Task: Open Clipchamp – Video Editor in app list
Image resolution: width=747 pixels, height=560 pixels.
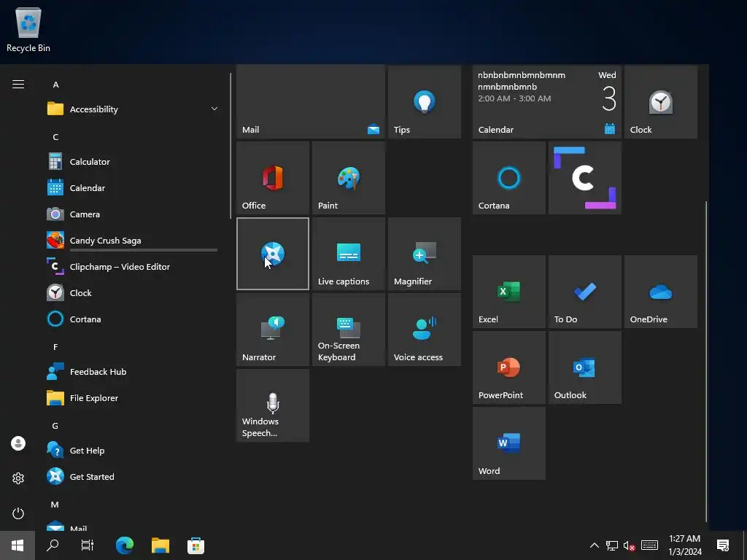Action: pyautogui.click(x=133, y=267)
